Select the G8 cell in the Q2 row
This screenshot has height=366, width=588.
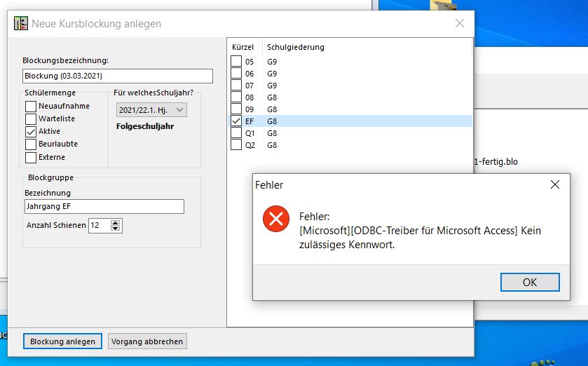pos(272,145)
